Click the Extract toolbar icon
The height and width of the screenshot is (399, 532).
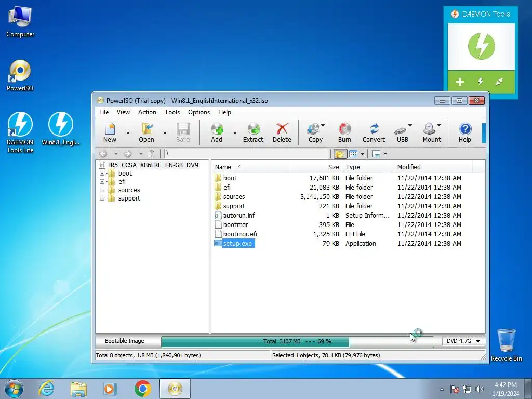point(253,132)
